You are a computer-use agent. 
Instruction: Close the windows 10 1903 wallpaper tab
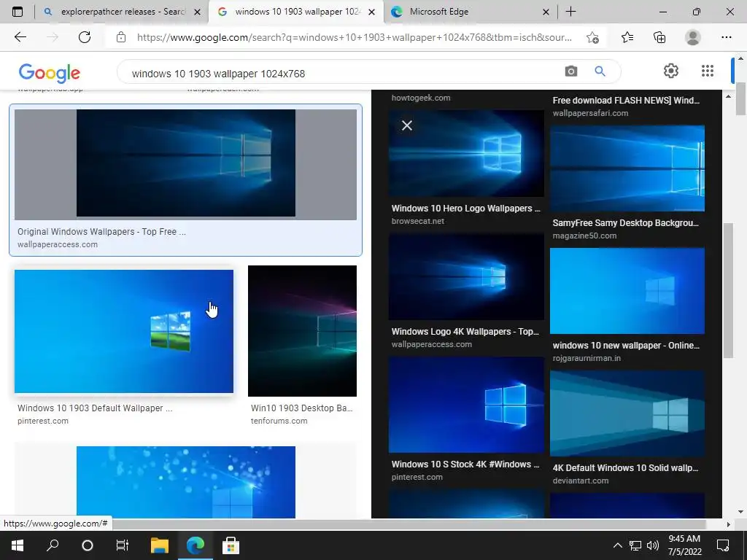click(x=373, y=12)
